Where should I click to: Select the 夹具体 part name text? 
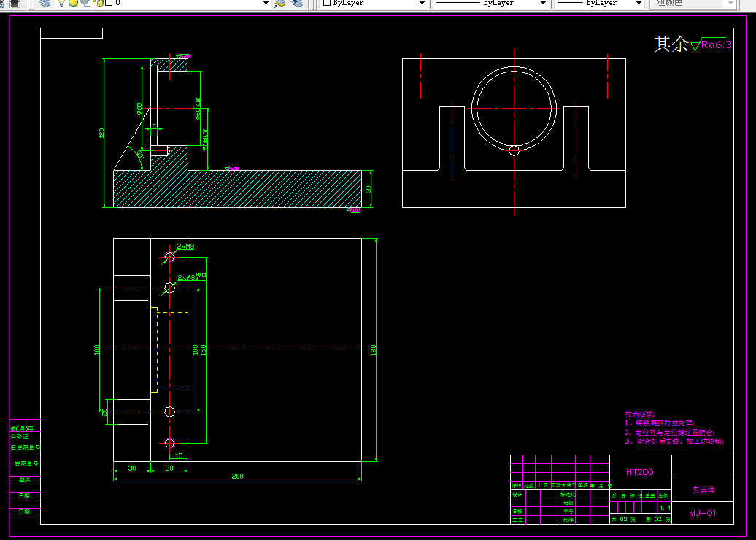point(703,490)
